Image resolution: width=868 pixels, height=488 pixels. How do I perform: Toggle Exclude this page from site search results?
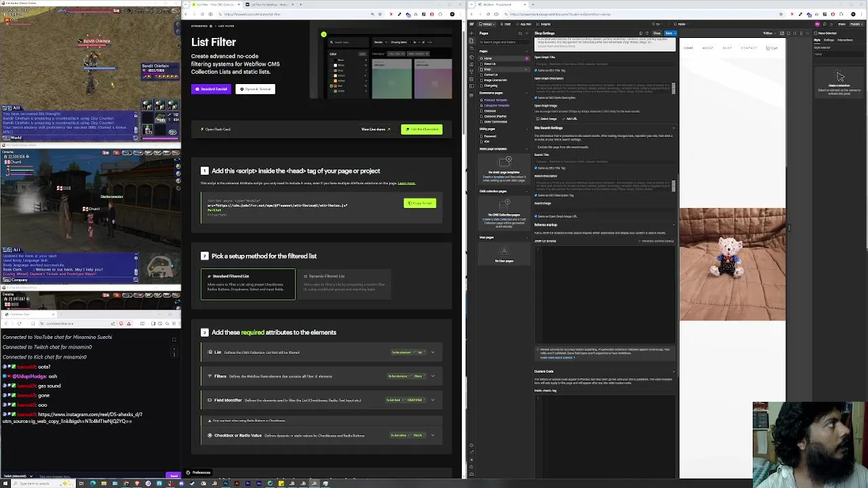click(536, 147)
